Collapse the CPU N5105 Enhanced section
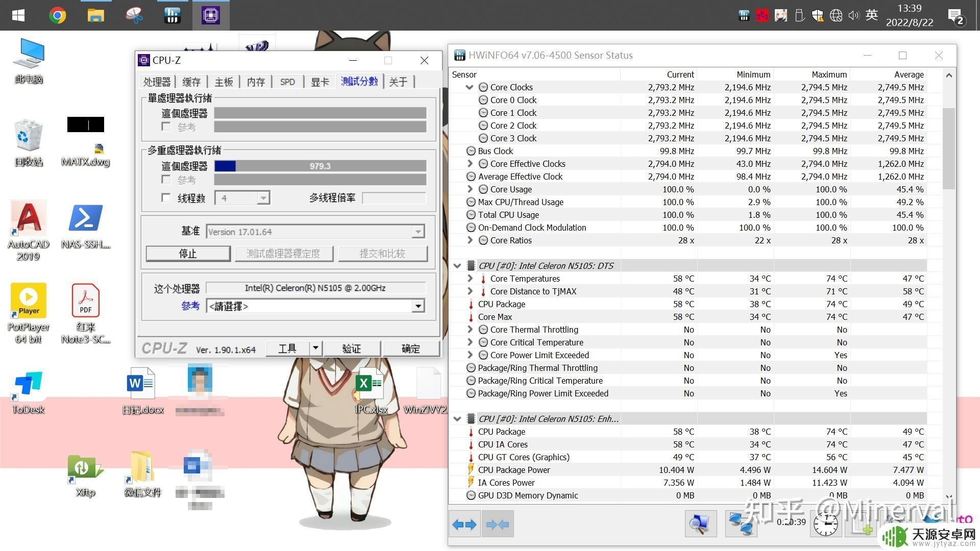 (457, 419)
